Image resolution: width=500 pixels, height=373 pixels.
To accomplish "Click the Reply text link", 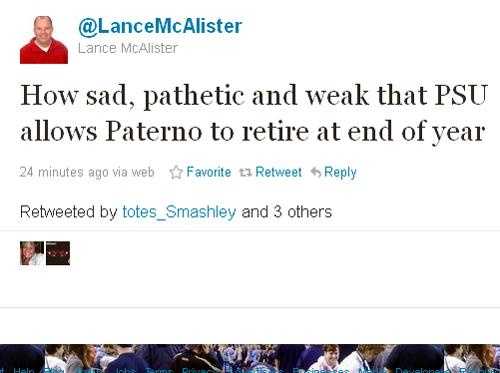I will (x=340, y=173).
